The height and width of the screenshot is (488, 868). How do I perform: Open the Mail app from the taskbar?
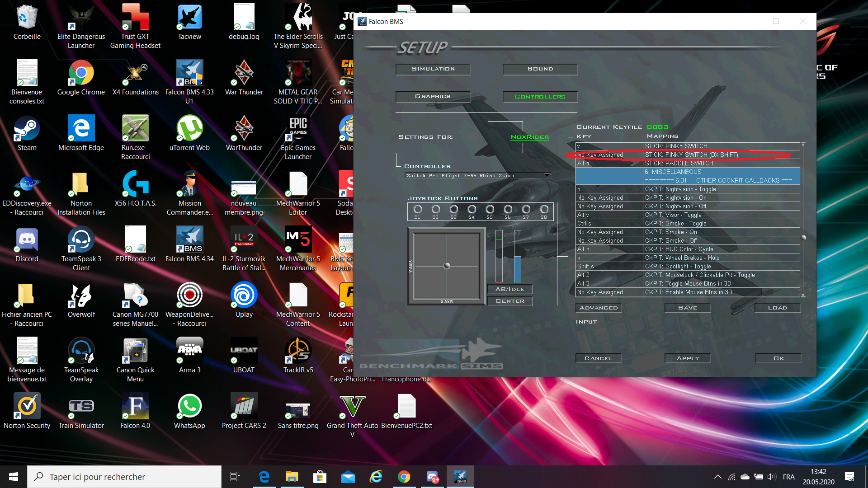(x=348, y=477)
